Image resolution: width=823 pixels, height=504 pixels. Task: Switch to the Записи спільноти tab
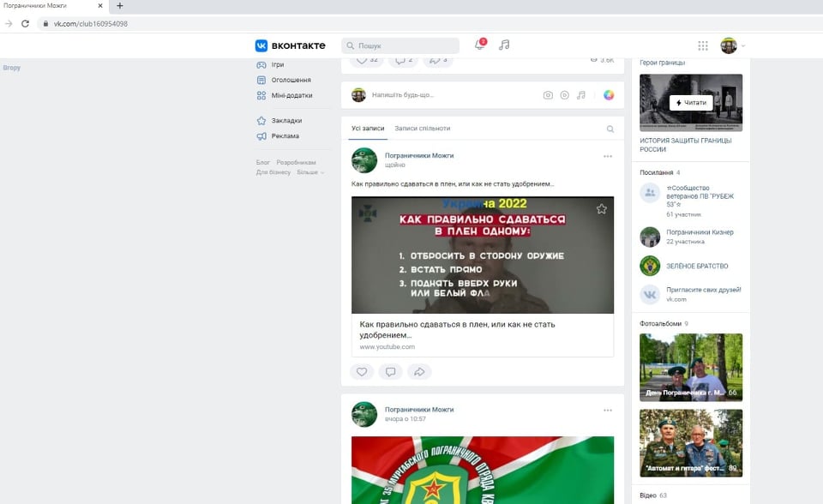pos(422,129)
